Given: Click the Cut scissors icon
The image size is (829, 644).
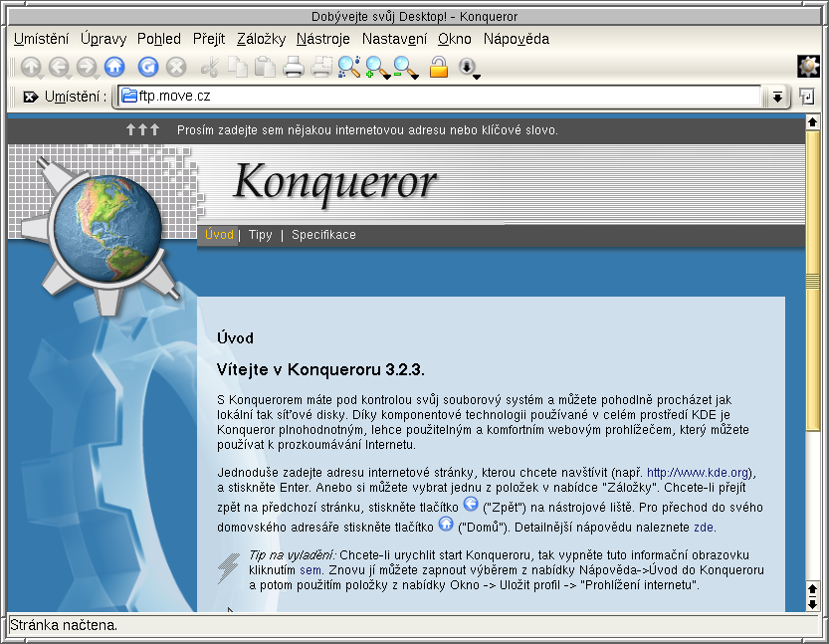Looking at the screenshot, I should coord(210,67).
